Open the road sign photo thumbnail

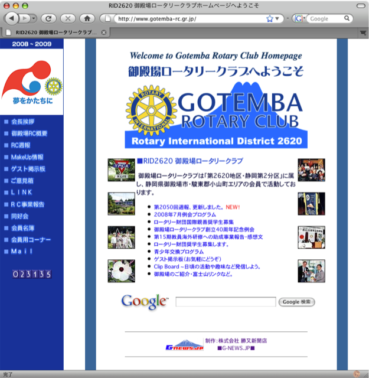[121, 170]
